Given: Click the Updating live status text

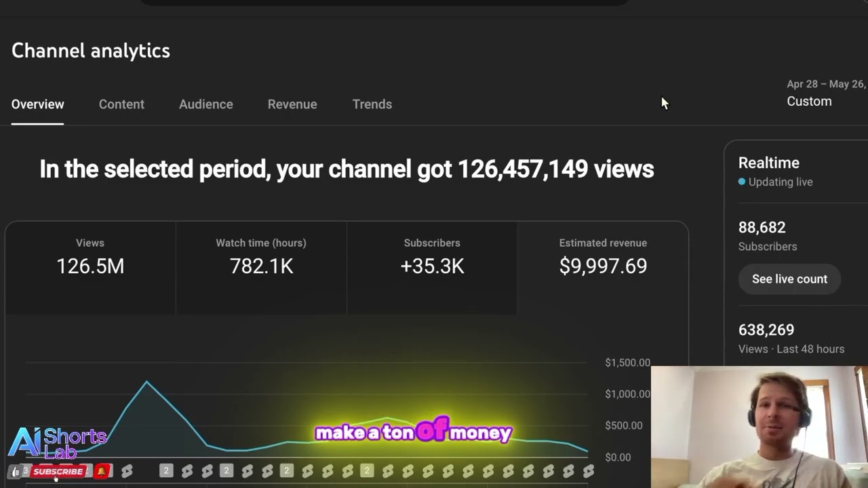Looking at the screenshot, I should [781, 182].
